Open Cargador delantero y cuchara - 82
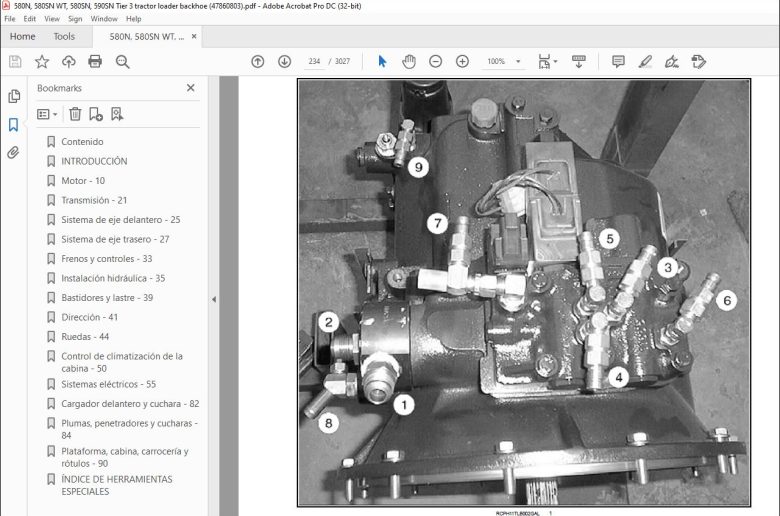 click(130, 404)
